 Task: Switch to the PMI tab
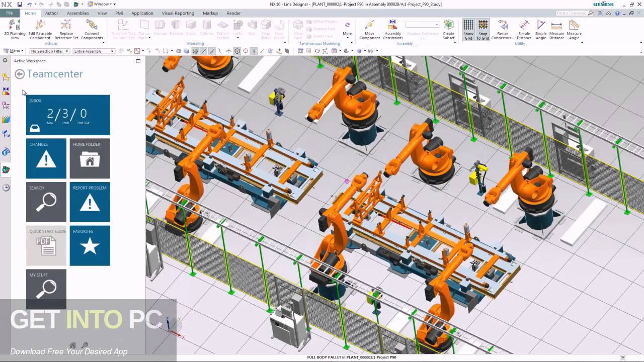pos(119,13)
